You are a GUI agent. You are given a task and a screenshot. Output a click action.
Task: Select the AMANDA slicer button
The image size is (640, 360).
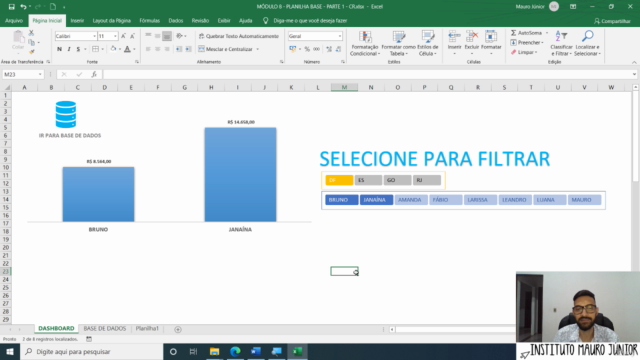pyautogui.click(x=411, y=200)
